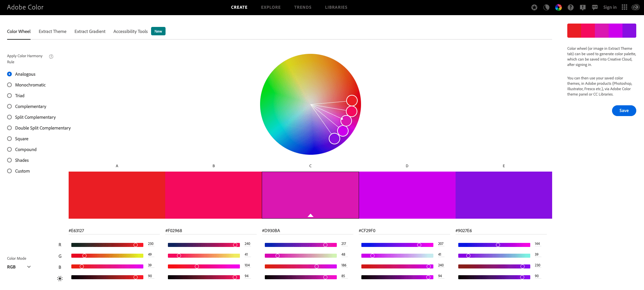Image resolution: width=644 pixels, height=290 pixels.
Task: Select color swatch E (violet)
Action: (x=504, y=195)
